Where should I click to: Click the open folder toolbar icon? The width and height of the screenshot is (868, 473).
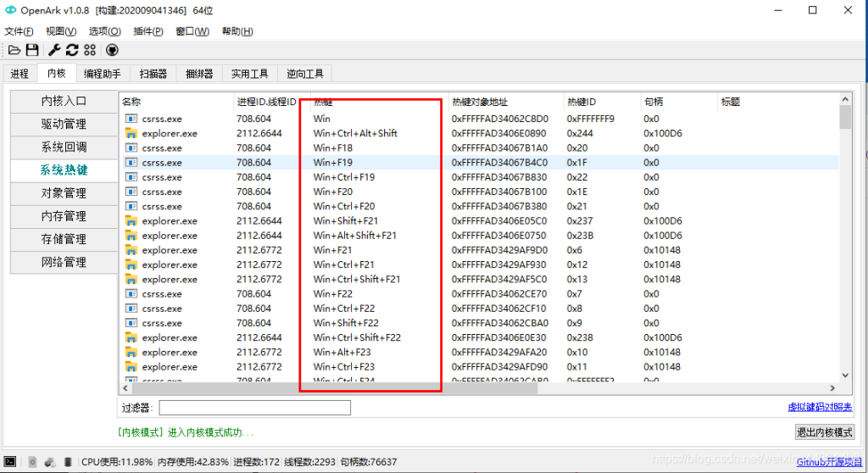coord(14,50)
